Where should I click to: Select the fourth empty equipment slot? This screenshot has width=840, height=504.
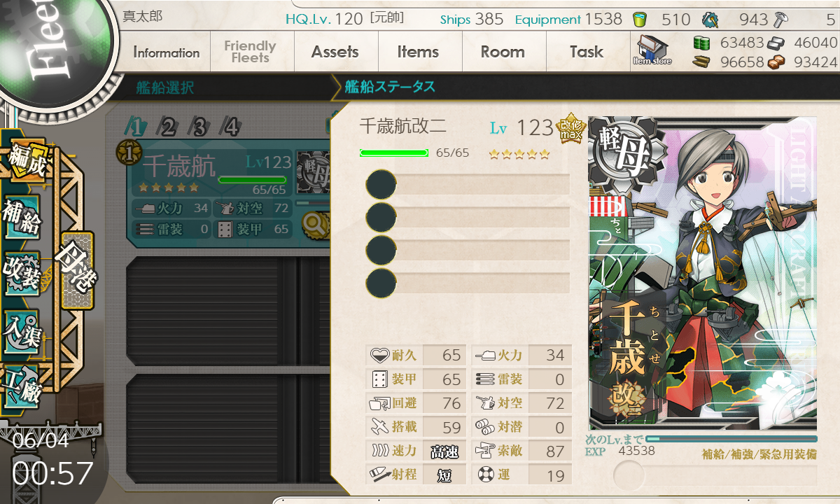[468, 282]
